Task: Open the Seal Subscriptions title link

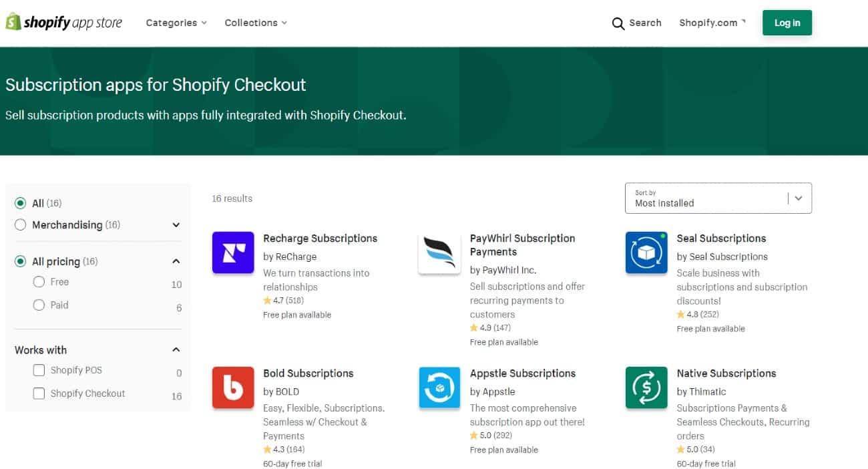Action: pyautogui.click(x=721, y=239)
